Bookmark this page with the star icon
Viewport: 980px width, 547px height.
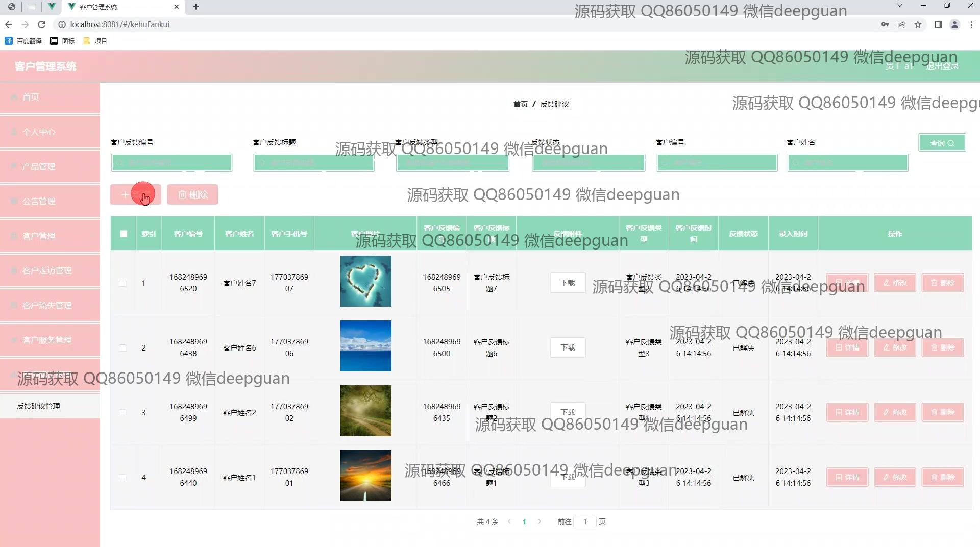click(918, 24)
